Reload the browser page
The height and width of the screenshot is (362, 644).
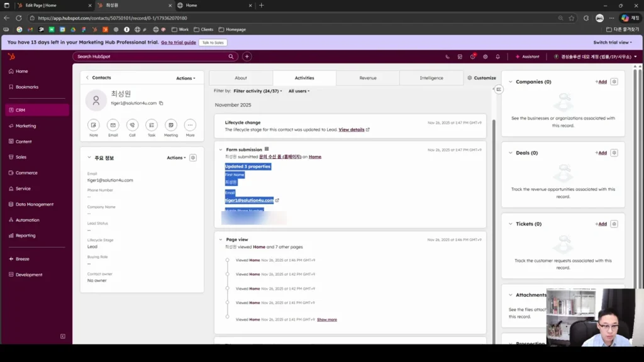pyautogui.click(x=19, y=18)
